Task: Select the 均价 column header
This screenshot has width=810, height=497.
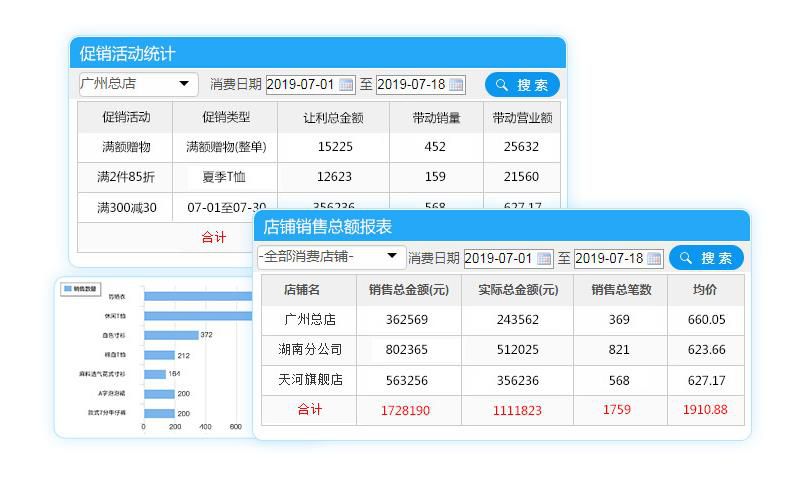Action: pos(705,290)
